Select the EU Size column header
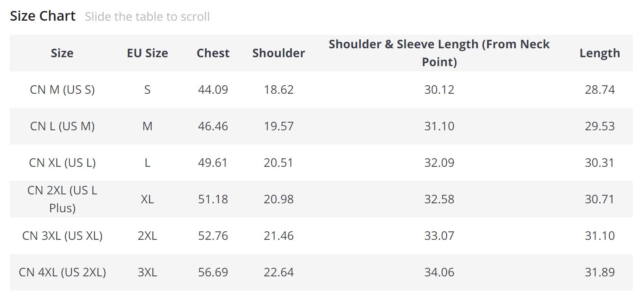This screenshot has width=644, height=295. [x=147, y=53]
